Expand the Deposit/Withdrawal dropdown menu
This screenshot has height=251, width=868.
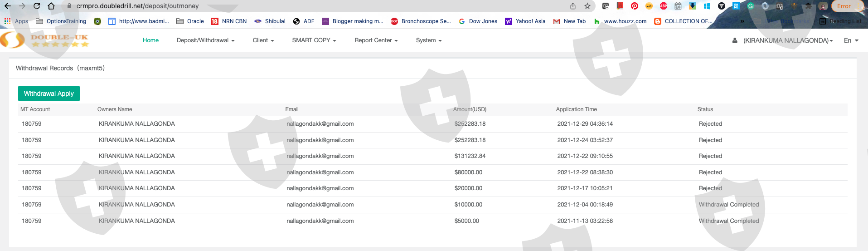205,40
